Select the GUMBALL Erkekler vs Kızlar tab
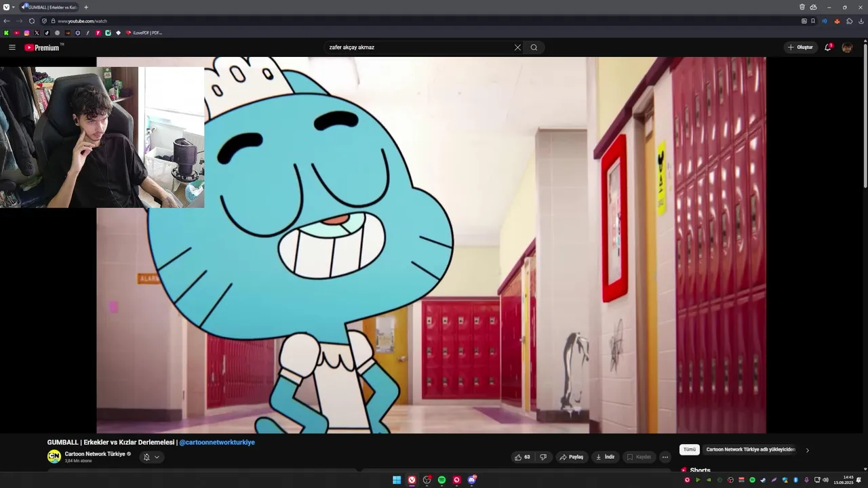 coord(49,7)
